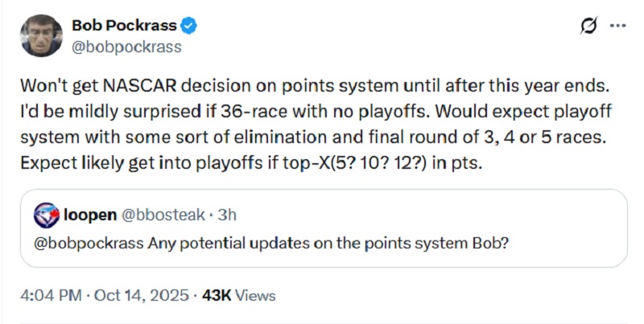Open the Bob Pockrass display name link
The height and width of the screenshot is (324, 644).
pyautogui.click(x=123, y=26)
